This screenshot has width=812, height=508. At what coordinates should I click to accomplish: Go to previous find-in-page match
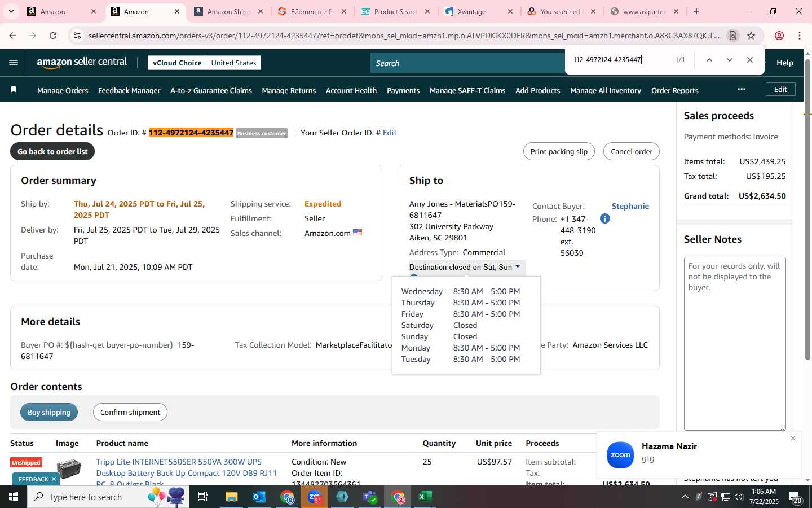[709, 60]
